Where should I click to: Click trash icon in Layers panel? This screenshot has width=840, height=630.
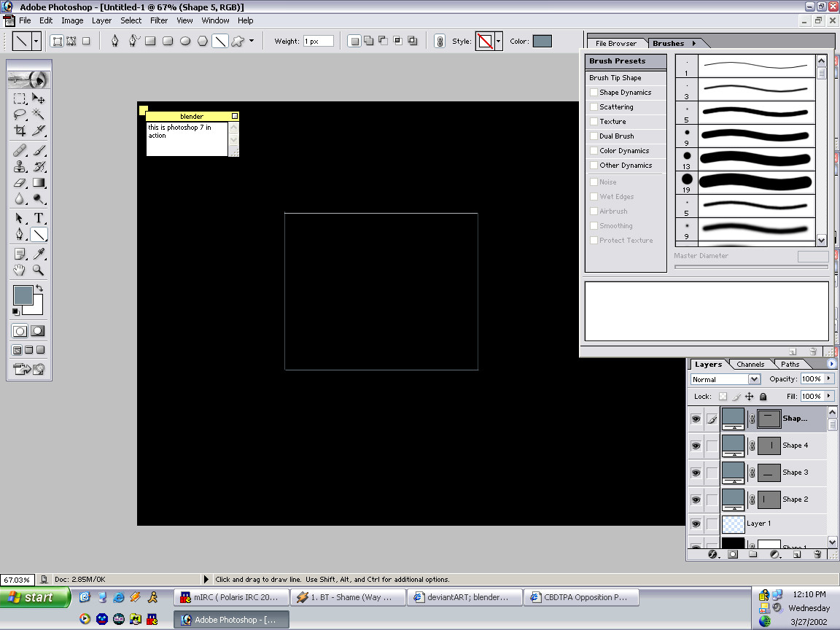click(817, 554)
